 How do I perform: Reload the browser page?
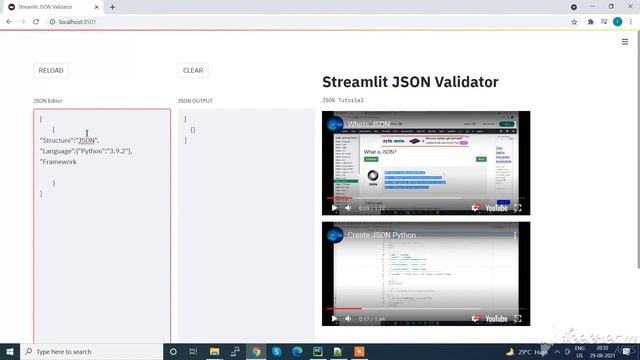coord(36,22)
